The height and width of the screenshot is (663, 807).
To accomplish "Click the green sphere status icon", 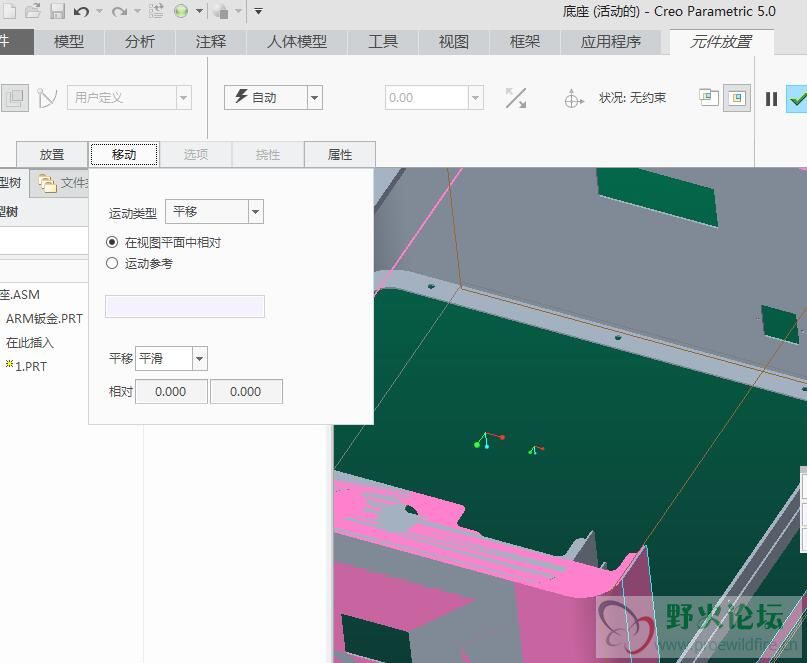I will coord(181,11).
